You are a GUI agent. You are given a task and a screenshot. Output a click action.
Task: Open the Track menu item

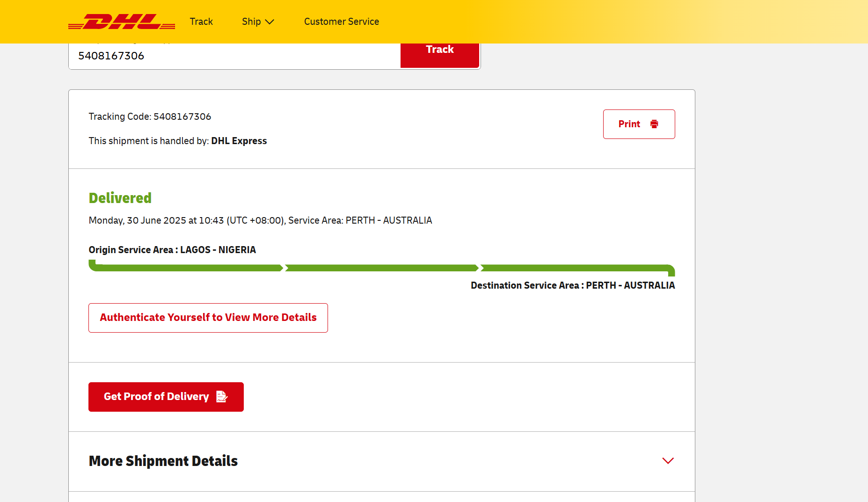(201, 22)
